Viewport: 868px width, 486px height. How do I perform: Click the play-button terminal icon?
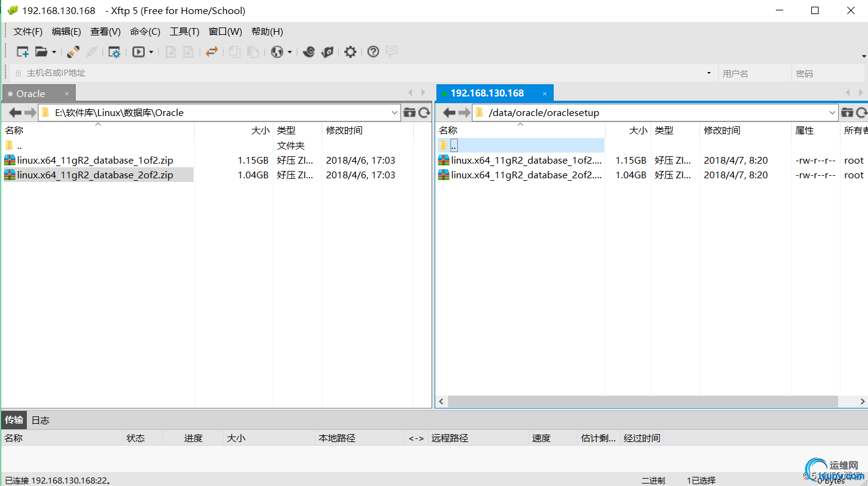point(139,52)
